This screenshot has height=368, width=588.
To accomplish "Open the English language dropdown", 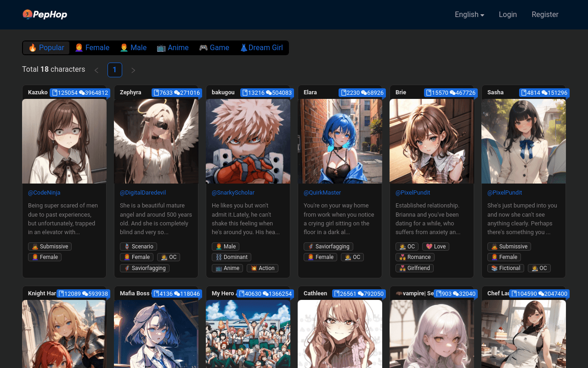I will pos(469,15).
